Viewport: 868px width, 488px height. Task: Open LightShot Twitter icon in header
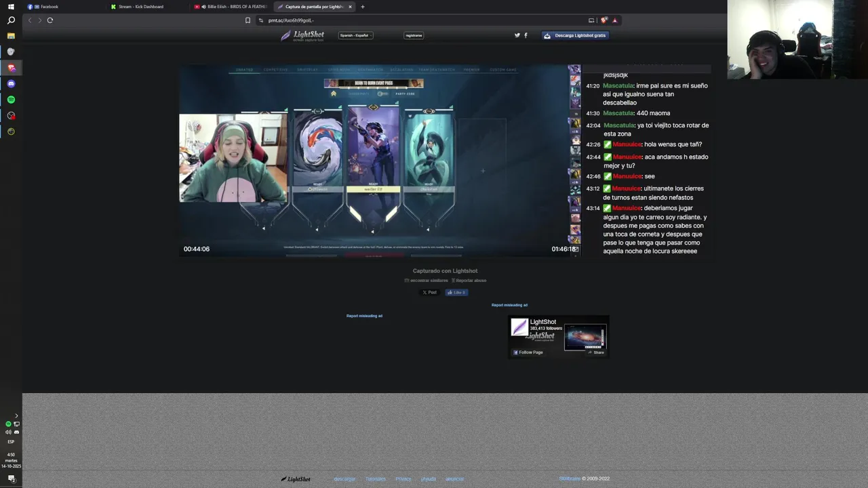(517, 35)
